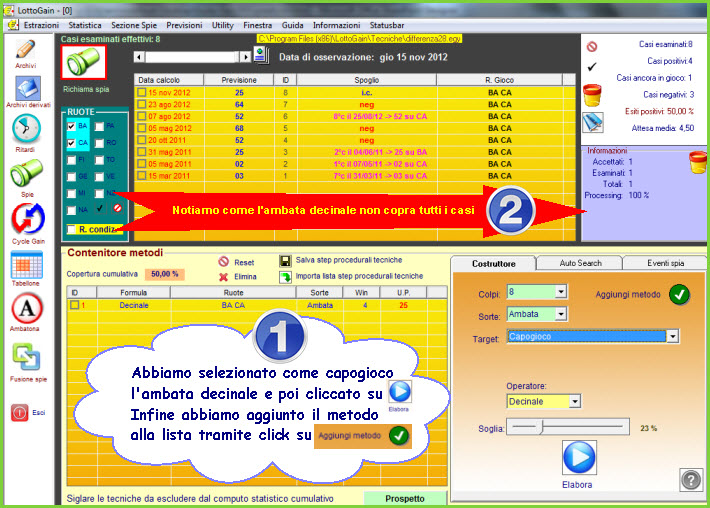The image size is (710, 508).
Task: Open the Ritardi clock tool
Action: pos(26,129)
